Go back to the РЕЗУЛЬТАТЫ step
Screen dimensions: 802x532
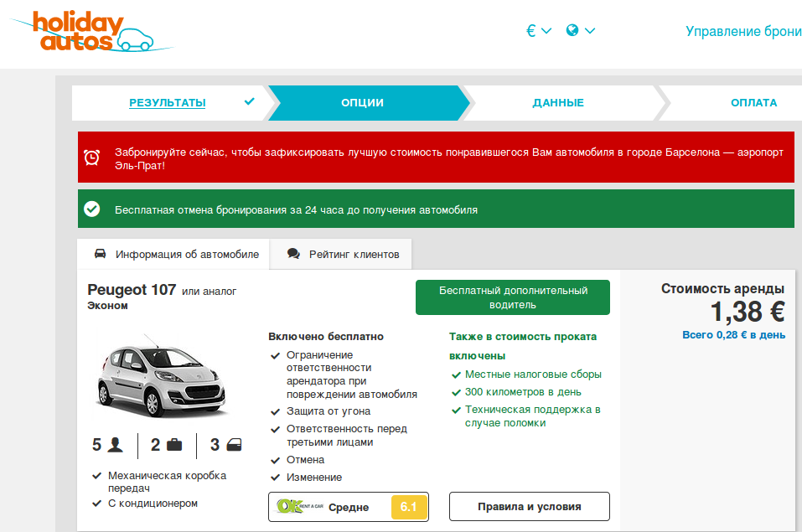pyautogui.click(x=168, y=103)
